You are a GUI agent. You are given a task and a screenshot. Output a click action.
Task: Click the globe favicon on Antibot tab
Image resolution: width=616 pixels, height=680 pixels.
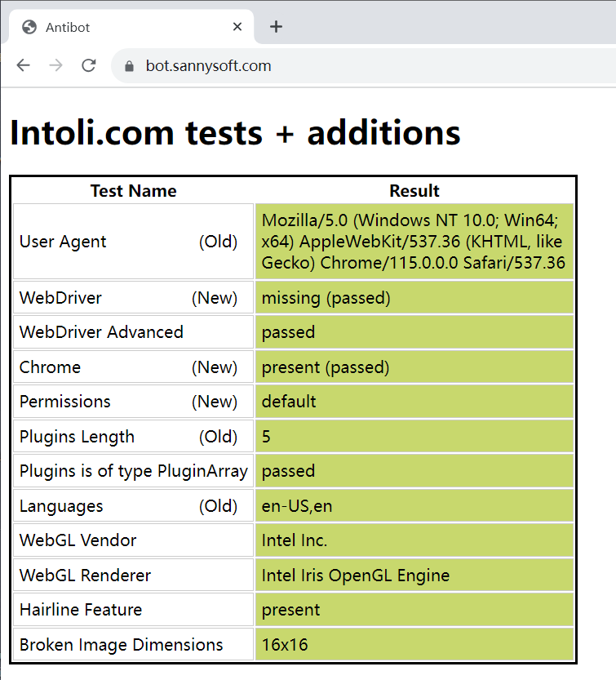tap(29, 27)
